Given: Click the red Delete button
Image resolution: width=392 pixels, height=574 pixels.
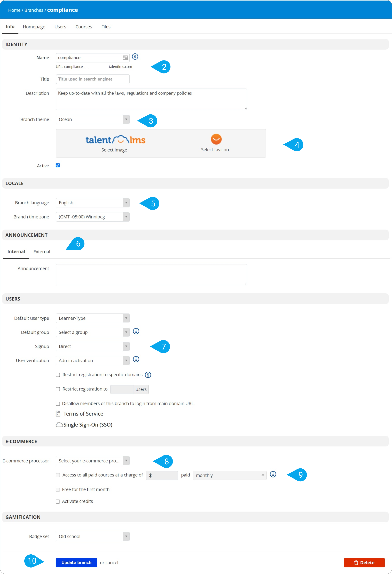Looking at the screenshot, I should point(364,563).
